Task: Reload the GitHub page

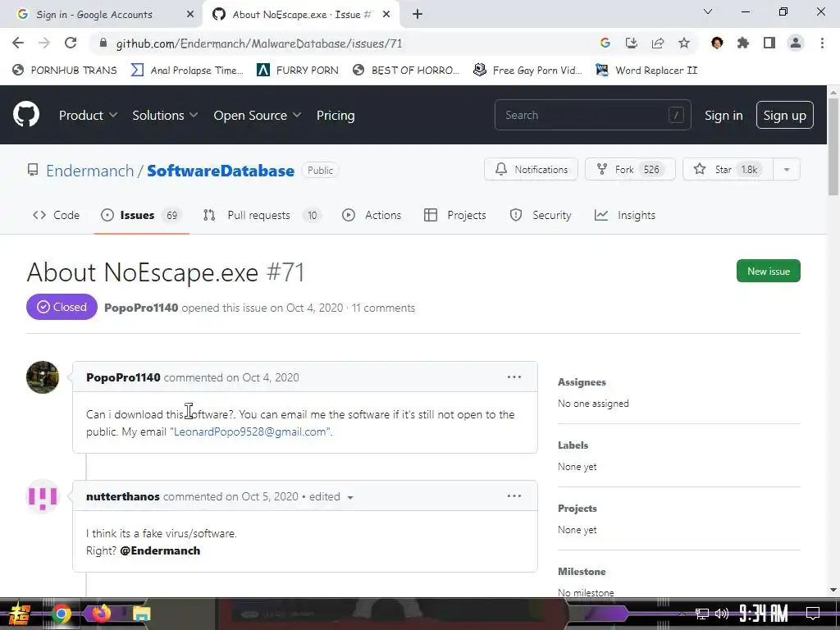Action: [71, 43]
